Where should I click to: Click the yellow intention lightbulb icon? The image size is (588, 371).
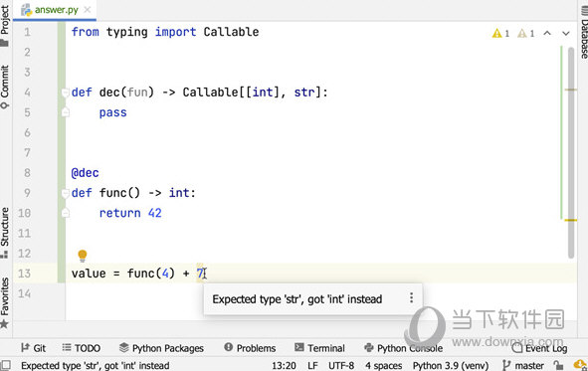click(x=83, y=256)
